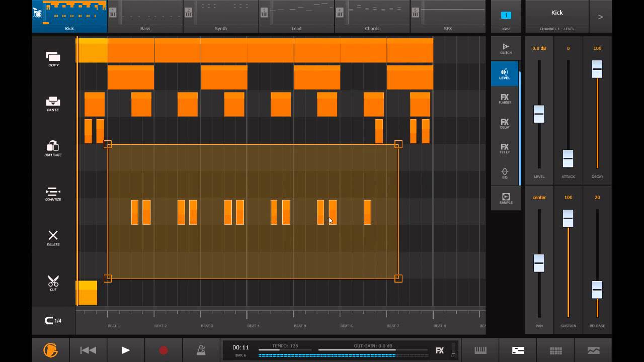Open the FX Flanger panel
The height and width of the screenshot is (362, 644).
[x=505, y=99]
